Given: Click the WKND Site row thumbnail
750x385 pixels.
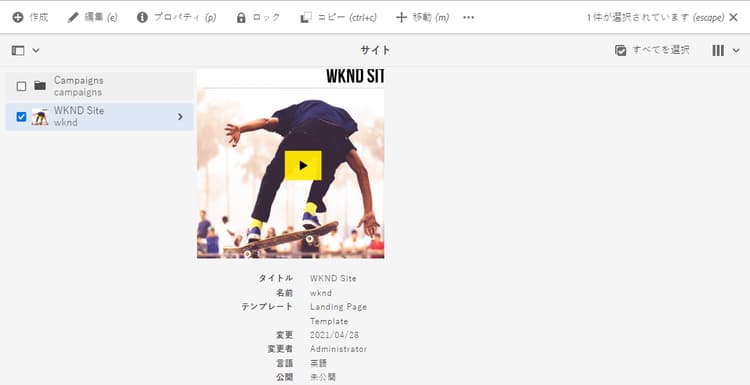Looking at the screenshot, I should [40, 116].
